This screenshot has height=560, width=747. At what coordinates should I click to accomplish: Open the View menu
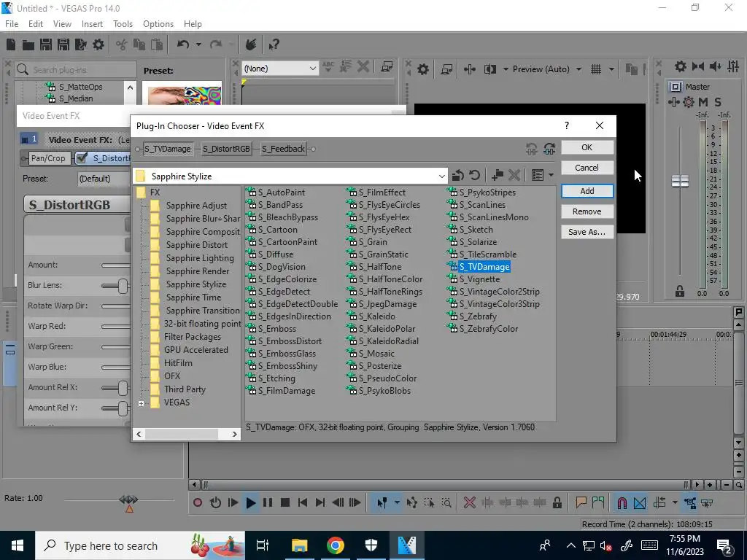(x=62, y=24)
